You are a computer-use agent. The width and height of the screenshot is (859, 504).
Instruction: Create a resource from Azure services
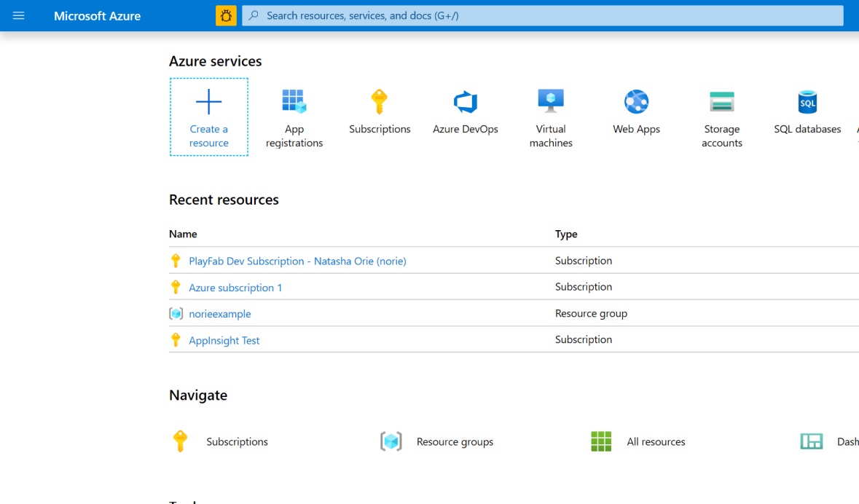[x=209, y=117]
